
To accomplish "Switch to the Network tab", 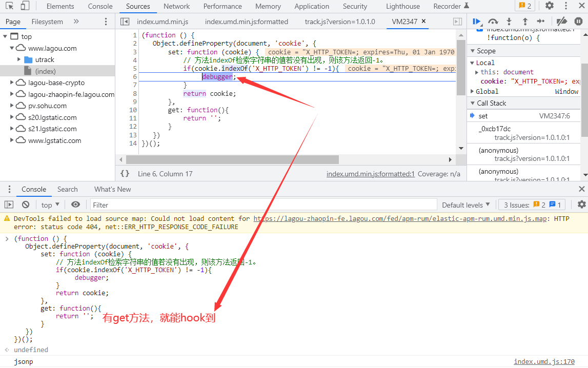I will click(176, 6).
